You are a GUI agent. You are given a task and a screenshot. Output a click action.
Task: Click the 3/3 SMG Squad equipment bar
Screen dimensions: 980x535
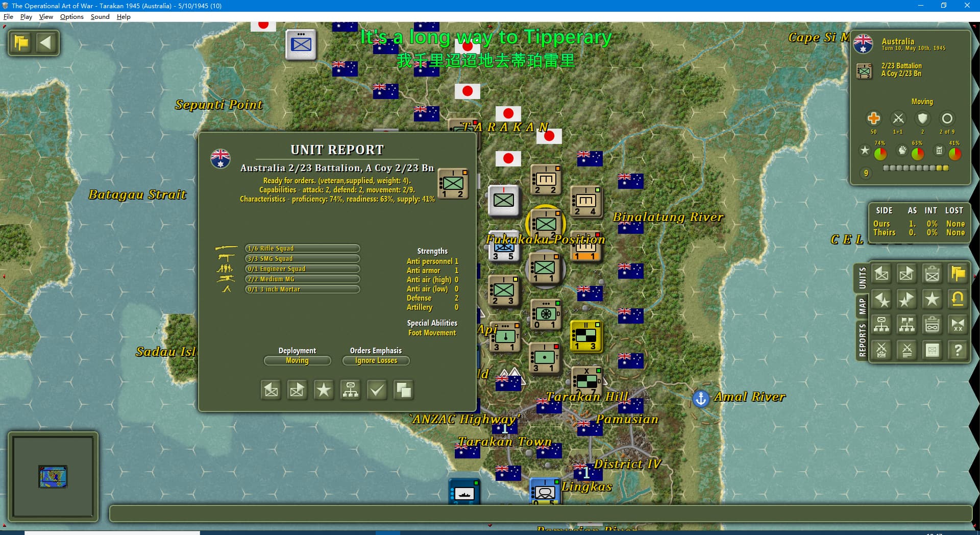(x=302, y=259)
